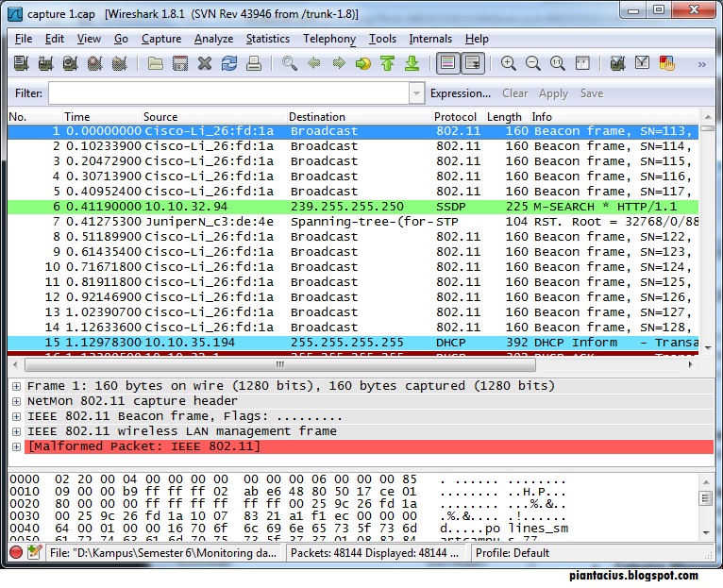Zoom in on packet text
Image resolution: width=723 pixels, height=588 pixels.
point(509,63)
